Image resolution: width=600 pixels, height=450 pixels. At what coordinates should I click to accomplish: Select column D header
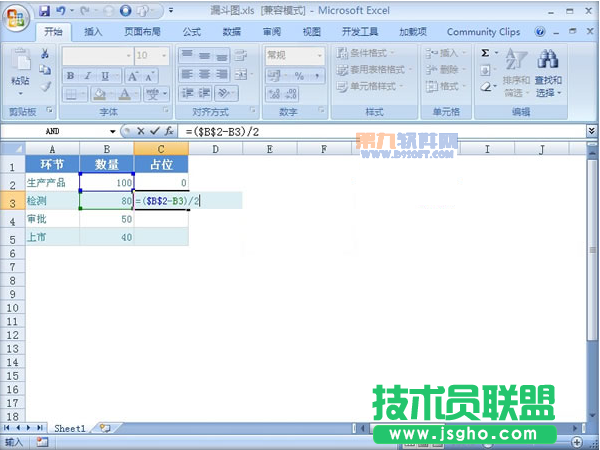click(x=215, y=149)
